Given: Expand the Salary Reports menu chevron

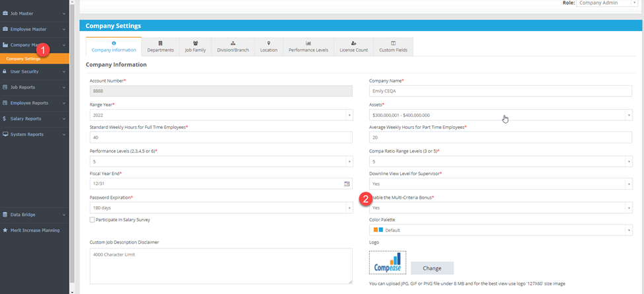Looking at the screenshot, I should pyautogui.click(x=64, y=119).
